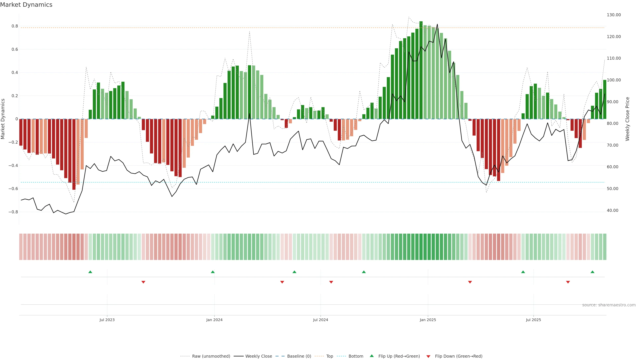Click the Market Dynamics chart title
The image size is (644, 362).
pos(26,5)
